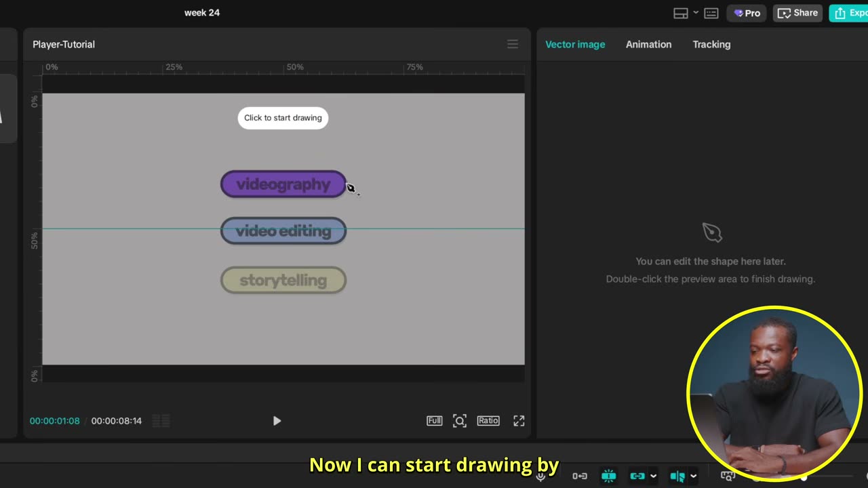Select the videography label in preview

[x=283, y=184]
